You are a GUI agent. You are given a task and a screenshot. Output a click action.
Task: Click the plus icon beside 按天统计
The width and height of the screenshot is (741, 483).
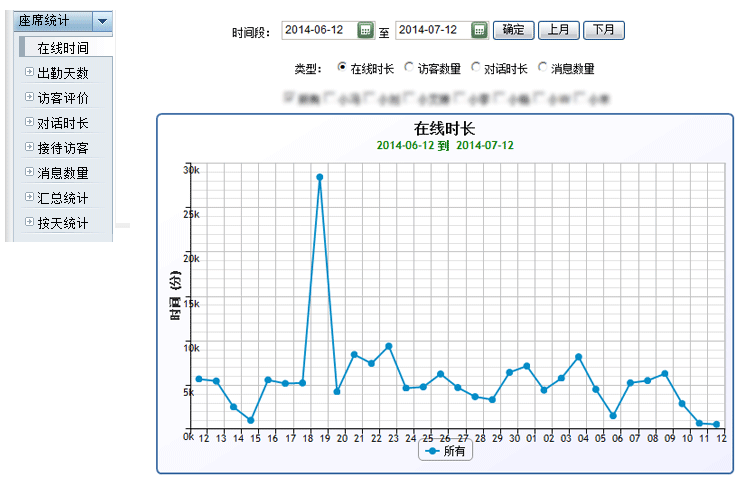click(29, 222)
